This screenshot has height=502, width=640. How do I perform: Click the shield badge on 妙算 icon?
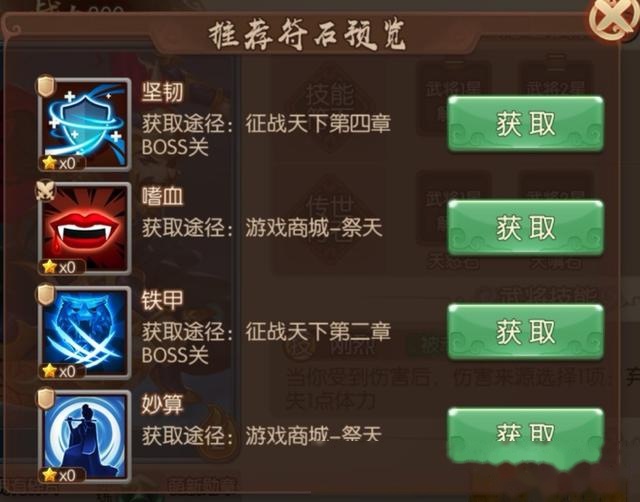(x=46, y=398)
